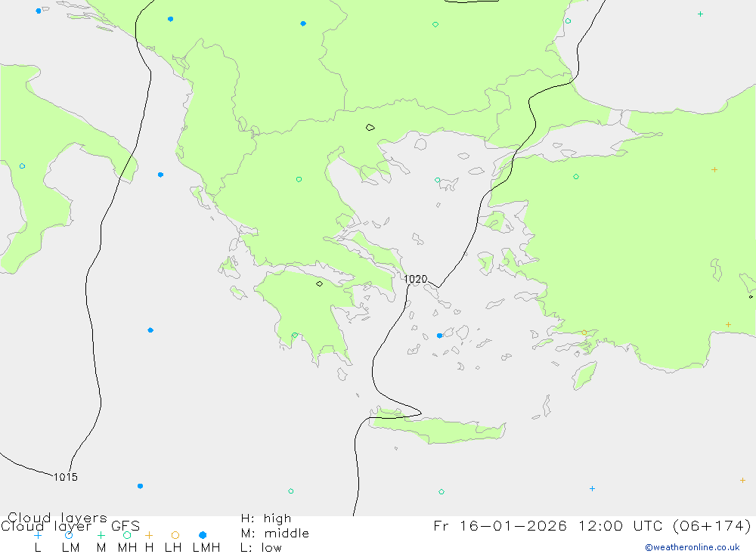
Task: Click the 1015 isobar label
Action: pyautogui.click(x=66, y=477)
